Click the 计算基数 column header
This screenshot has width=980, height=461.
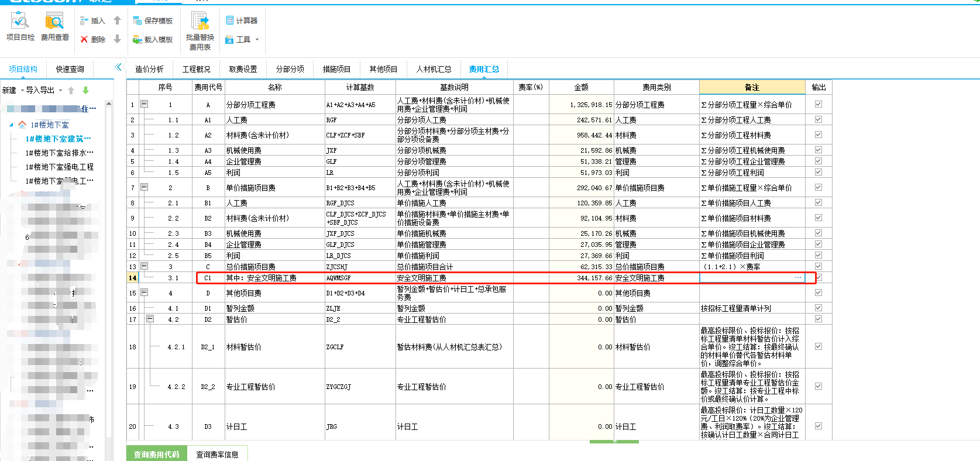tap(360, 87)
